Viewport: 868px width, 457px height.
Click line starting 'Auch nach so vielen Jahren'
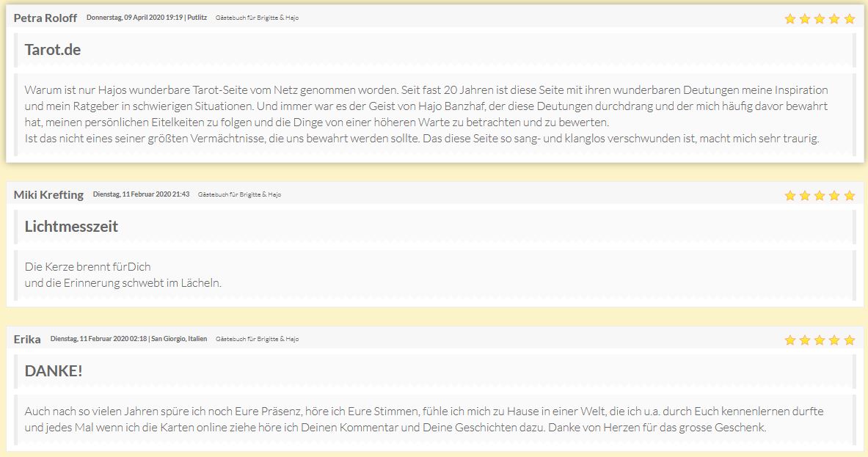pyautogui.click(x=424, y=411)
